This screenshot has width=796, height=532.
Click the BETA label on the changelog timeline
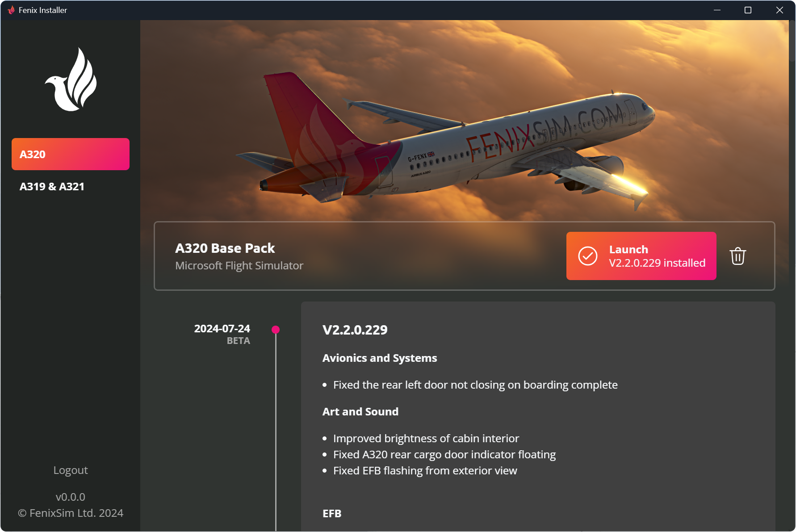click(x=238, y=340)
